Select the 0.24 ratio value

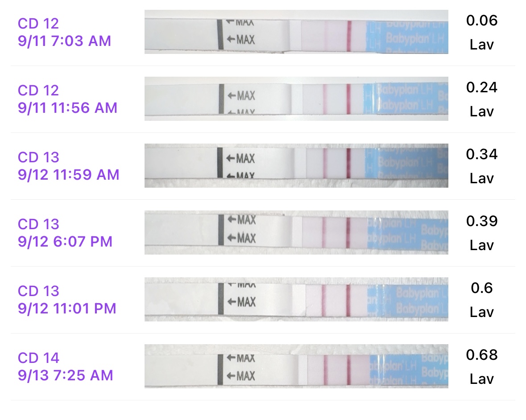pos(482,87)
